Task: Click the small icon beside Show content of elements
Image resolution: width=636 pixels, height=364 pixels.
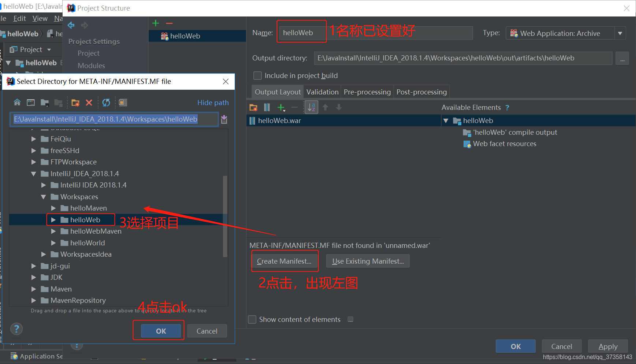Action: (350, 319)
